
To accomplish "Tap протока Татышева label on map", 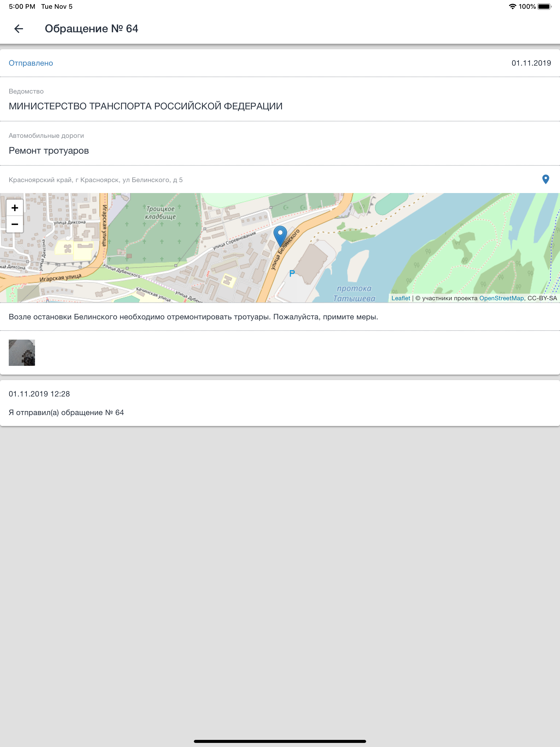I will pos(354,293).
